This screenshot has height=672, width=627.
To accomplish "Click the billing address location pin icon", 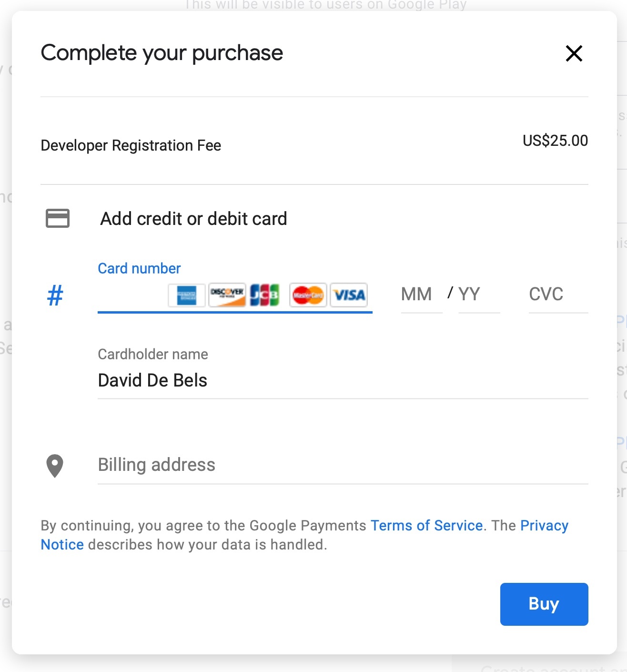I will coord(55,465).
